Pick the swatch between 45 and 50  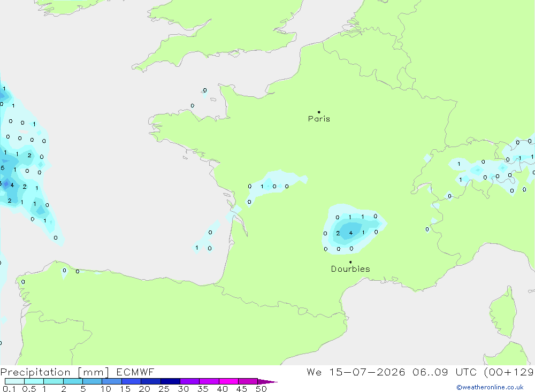248,381
